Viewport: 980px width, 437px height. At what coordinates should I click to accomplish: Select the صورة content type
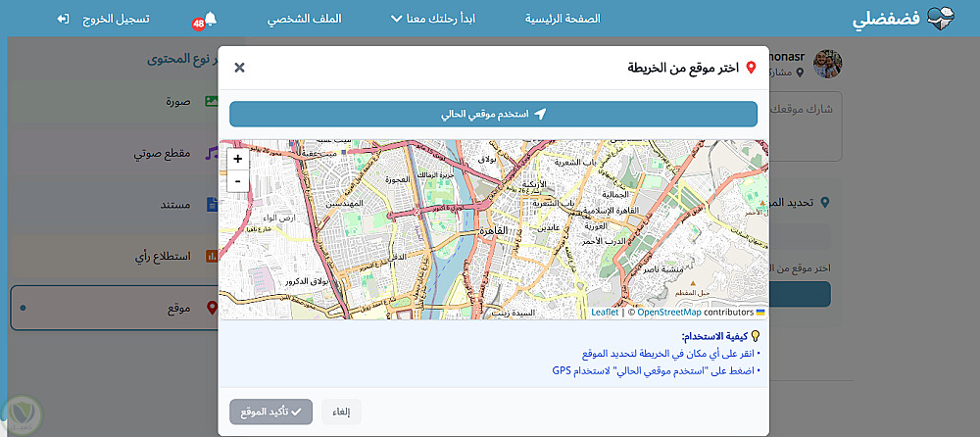click(x=115, y=101)
